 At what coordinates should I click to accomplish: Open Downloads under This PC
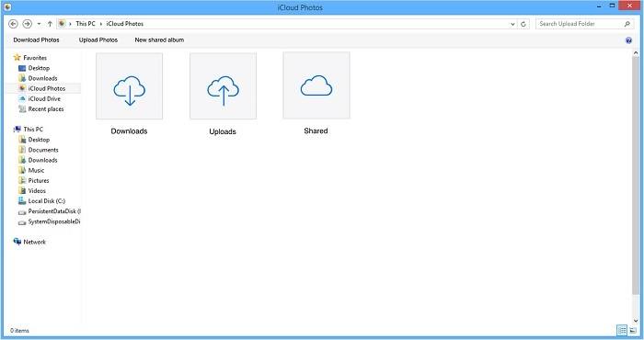pos(42,161)
